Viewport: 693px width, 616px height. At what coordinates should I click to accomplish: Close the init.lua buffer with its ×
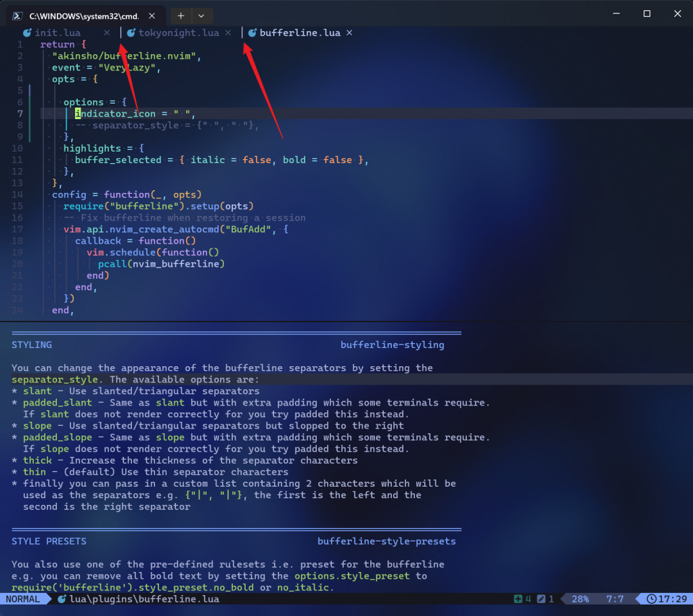(106, 32)
